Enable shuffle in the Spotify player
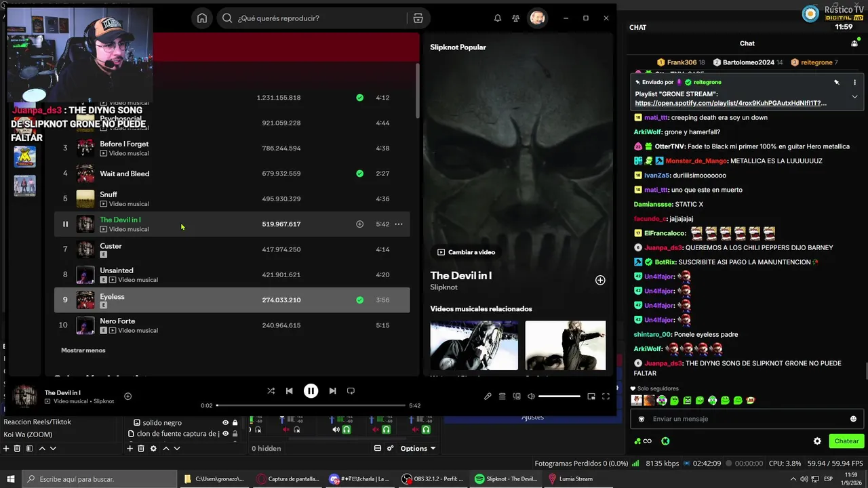Screen dimensions: 868x488 point(271,391)
